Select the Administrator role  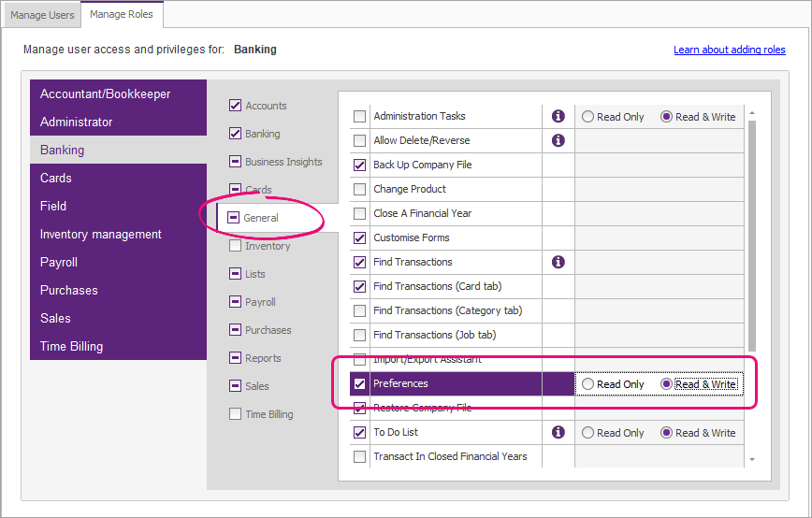click(118, 122)
